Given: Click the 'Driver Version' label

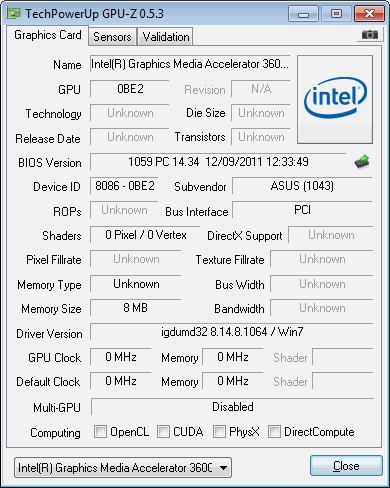Looking at the screenshot, I should point(49,334).
